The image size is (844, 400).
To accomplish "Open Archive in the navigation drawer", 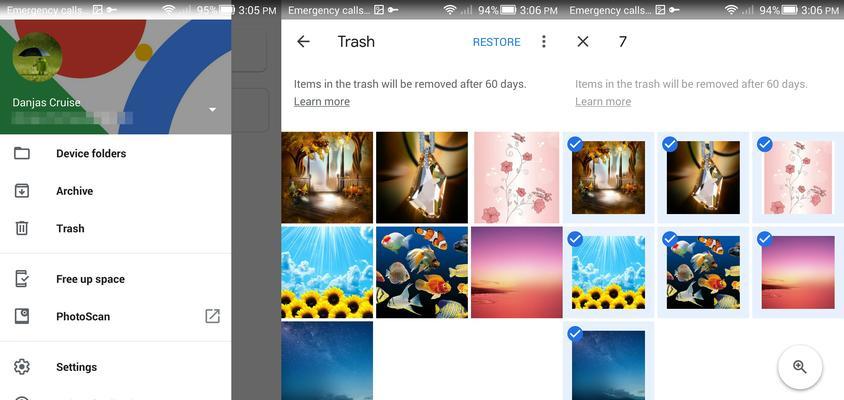I will tap(116, 191).
